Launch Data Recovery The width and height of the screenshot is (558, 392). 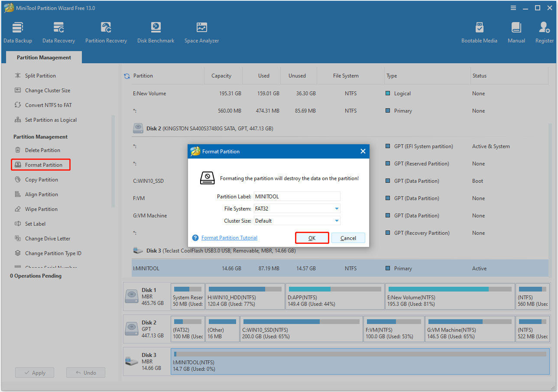(58, 31)
